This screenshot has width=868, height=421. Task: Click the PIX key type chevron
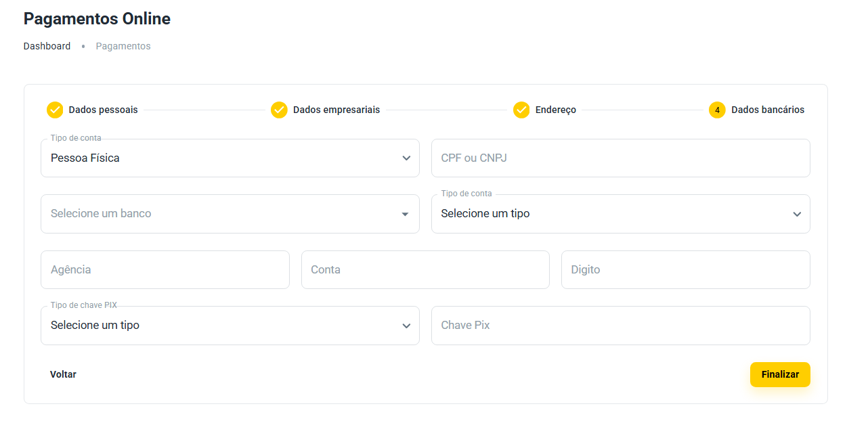pos(406,326)
